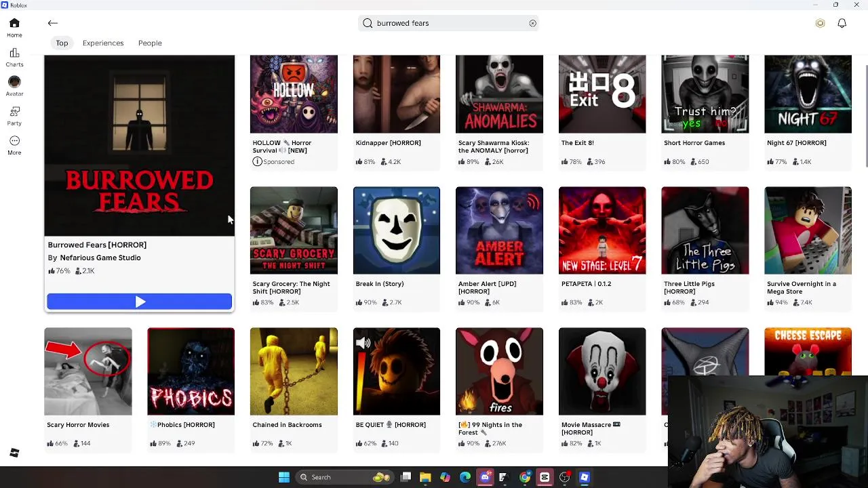Open the Robux icon
Viewport: 868px width, 488px height.
coord(820,23)
